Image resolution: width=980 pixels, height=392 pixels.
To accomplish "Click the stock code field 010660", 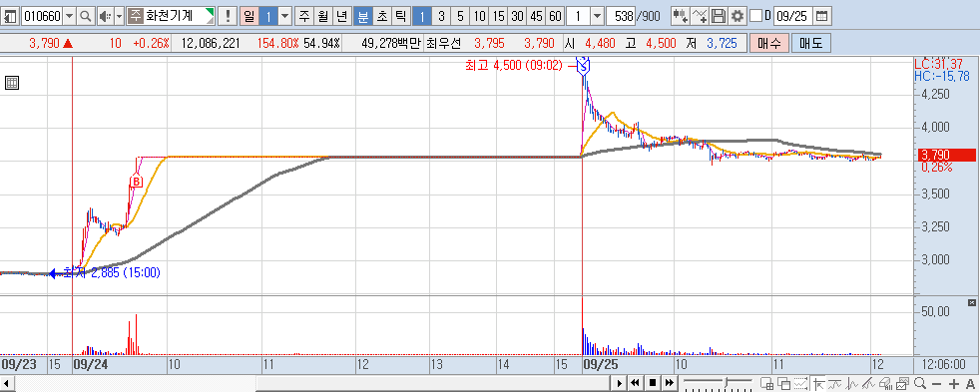I will point(42,16).
